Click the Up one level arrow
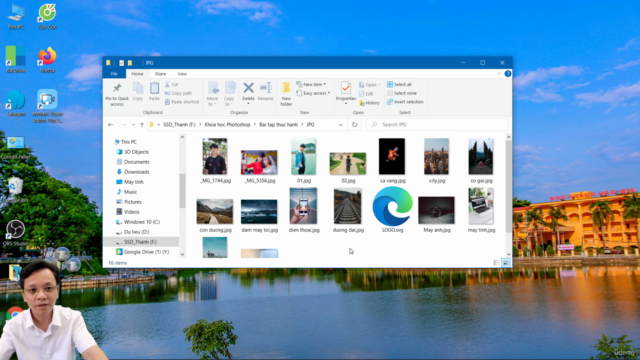 tap(142, 124)
